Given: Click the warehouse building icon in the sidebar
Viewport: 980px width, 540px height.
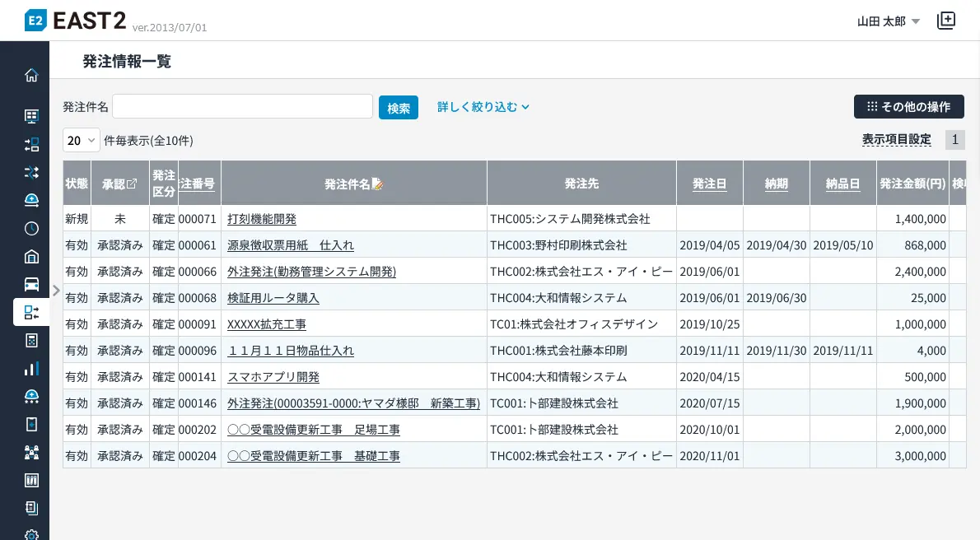Looking at the screenshot, I should pyautogui.click(x=31, y=256).
